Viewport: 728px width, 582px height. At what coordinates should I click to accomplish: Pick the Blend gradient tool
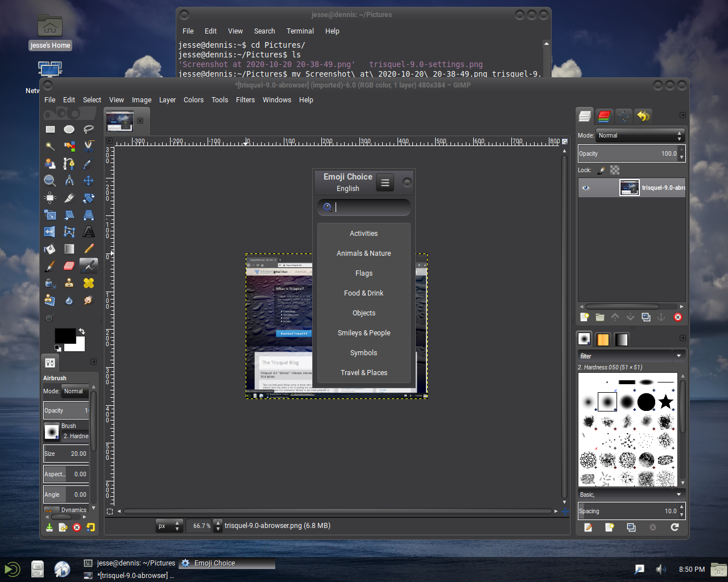(69, 249)
